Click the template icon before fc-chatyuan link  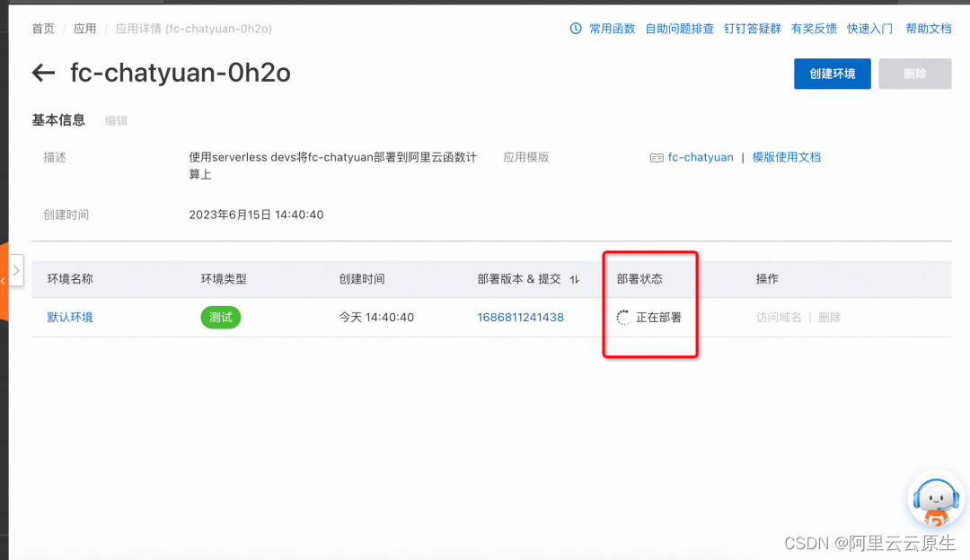click(657, 157)
